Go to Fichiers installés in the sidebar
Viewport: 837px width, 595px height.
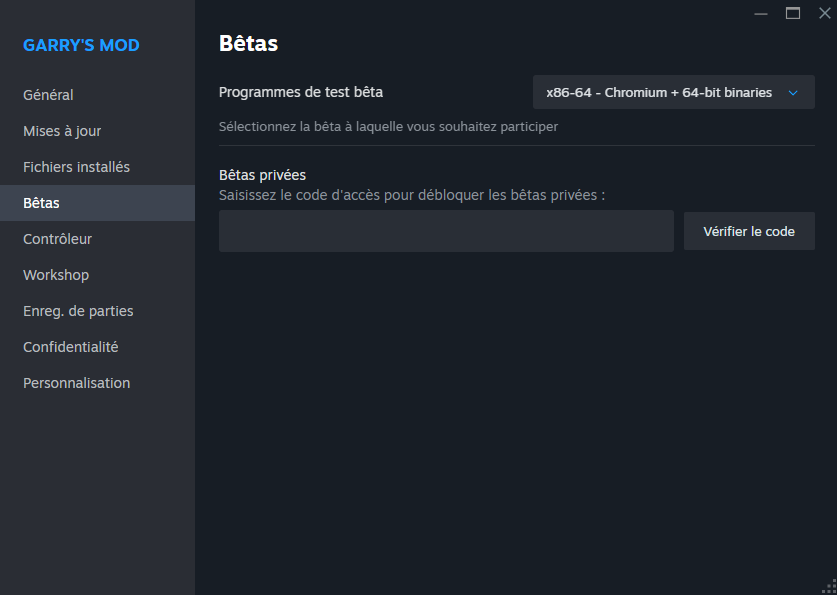76,167
